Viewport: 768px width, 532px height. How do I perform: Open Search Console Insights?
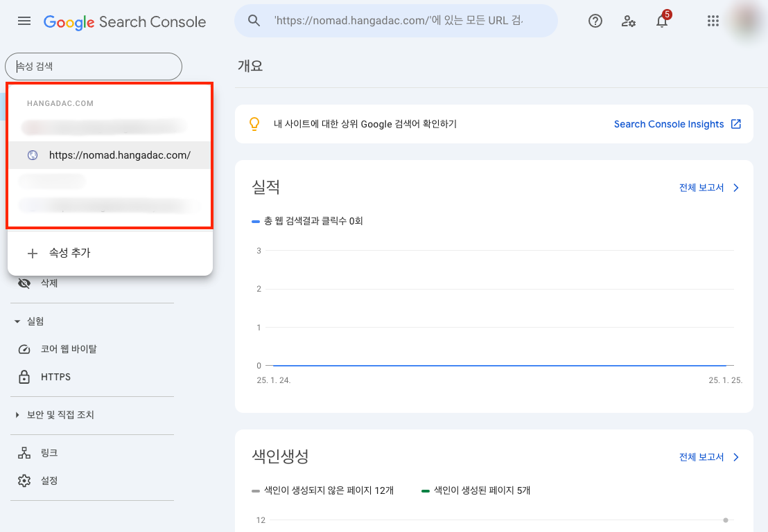(671, 123)
